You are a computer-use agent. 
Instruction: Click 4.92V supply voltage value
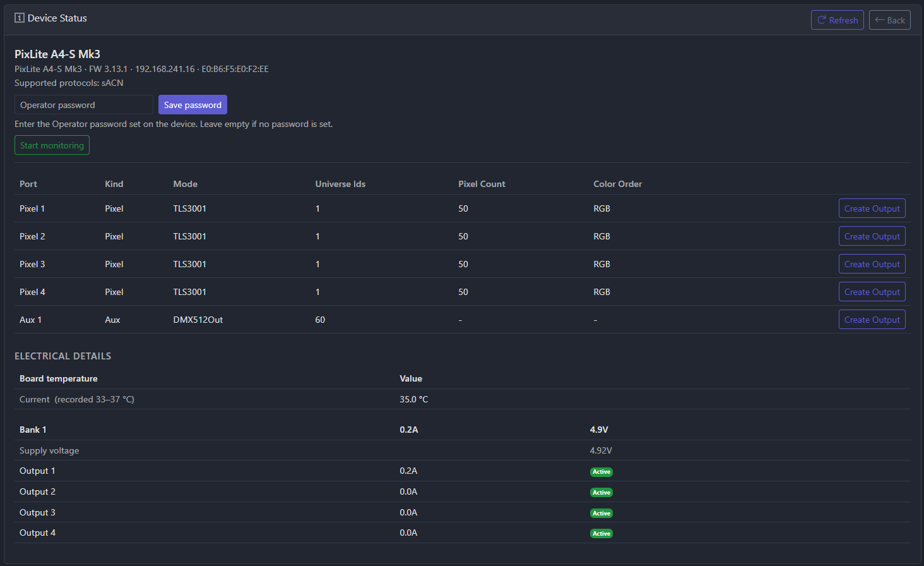click(x=601, y=450)
